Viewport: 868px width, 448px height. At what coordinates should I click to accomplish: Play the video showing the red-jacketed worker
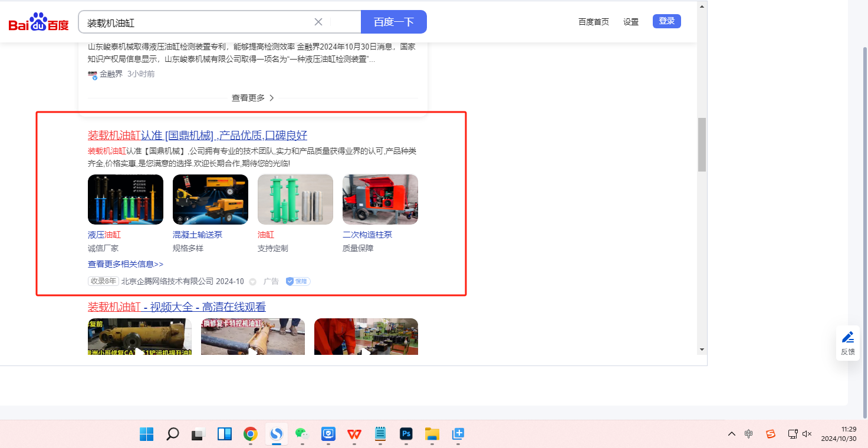point(366,337)
